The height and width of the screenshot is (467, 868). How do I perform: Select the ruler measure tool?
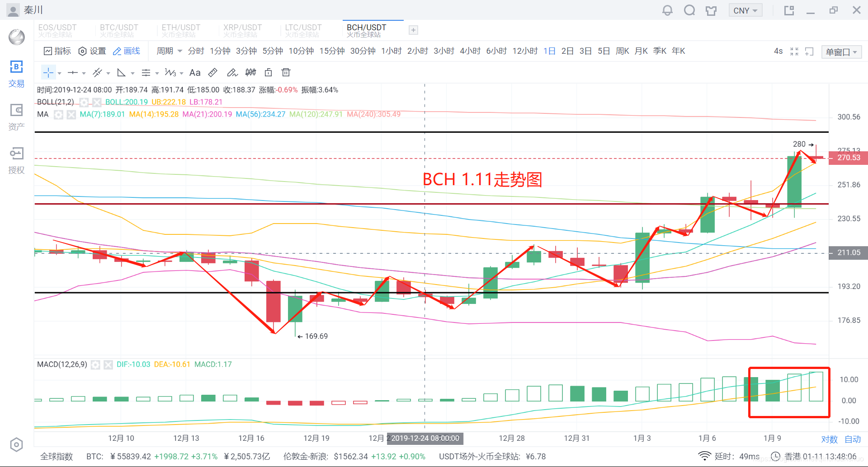tap(213, 73)
